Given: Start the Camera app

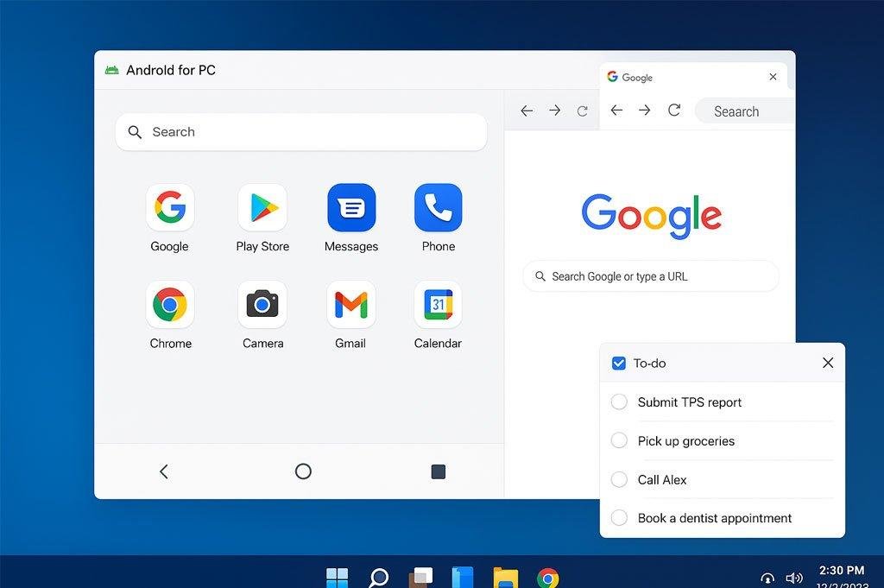Looking at the screenshot, I should [262, 304].
